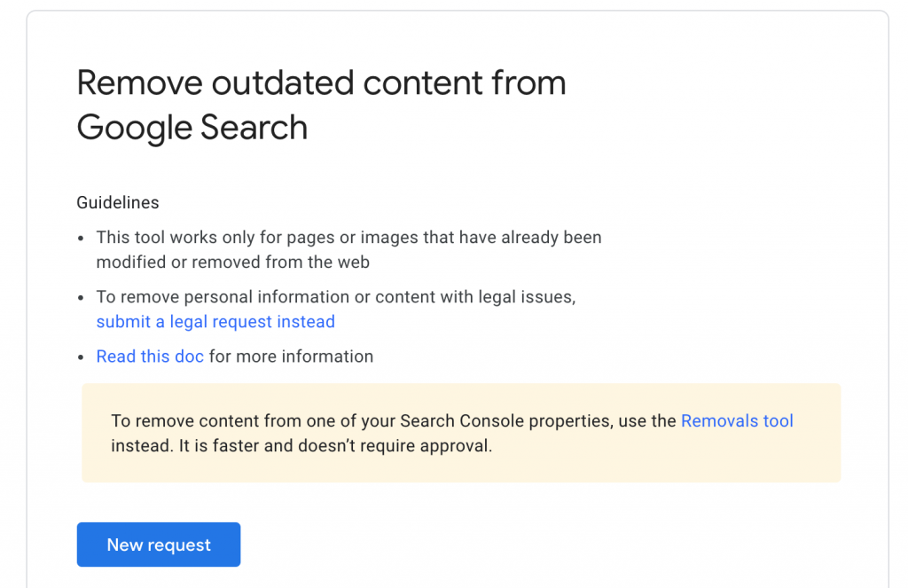This screenshot has height=588, width=908.
Task: Click the Google Search heading line
Action: click(x=192, y=128)
